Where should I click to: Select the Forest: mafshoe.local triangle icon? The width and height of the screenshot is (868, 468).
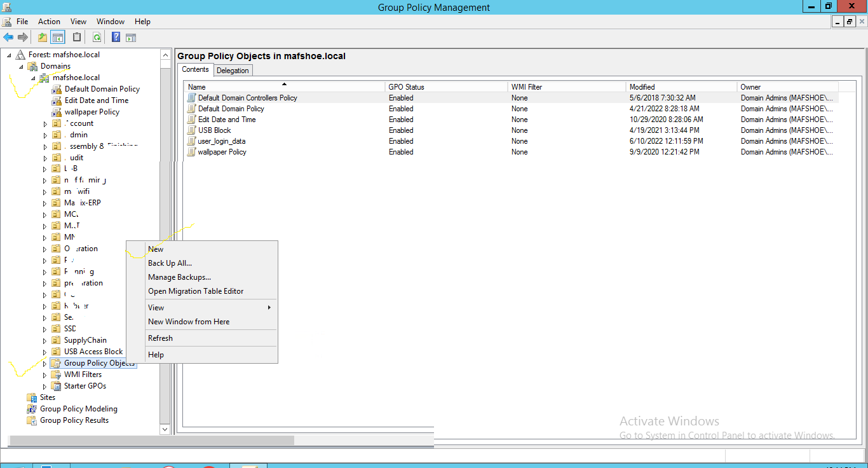click(x=21, y=55)
